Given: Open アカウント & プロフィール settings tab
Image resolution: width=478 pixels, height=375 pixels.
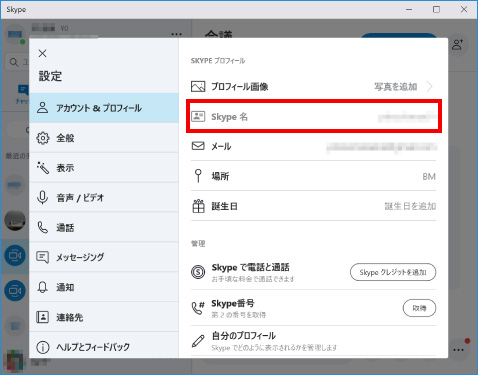Looking at the screenshot, I should [x=104, y=108].
